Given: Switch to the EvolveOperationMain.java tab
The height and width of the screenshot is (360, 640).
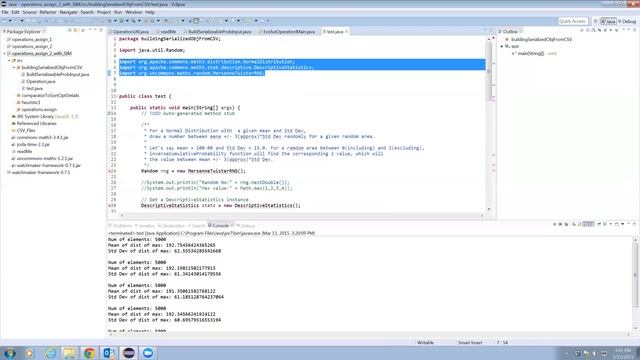Looking at the screenshot, I should [287, 31].
